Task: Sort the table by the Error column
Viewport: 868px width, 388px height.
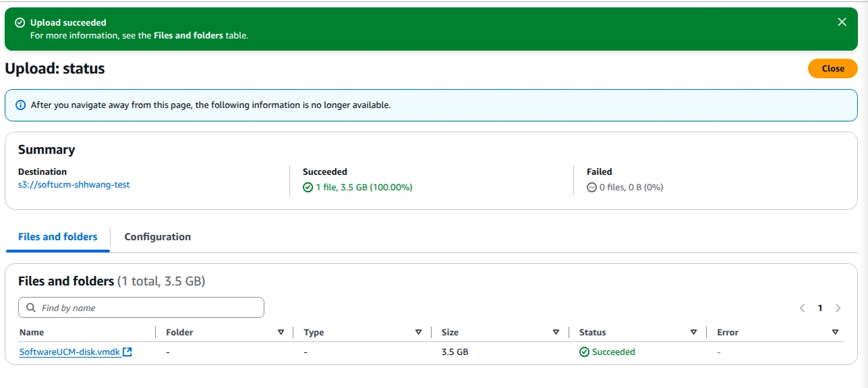Action: click(835, 332)
